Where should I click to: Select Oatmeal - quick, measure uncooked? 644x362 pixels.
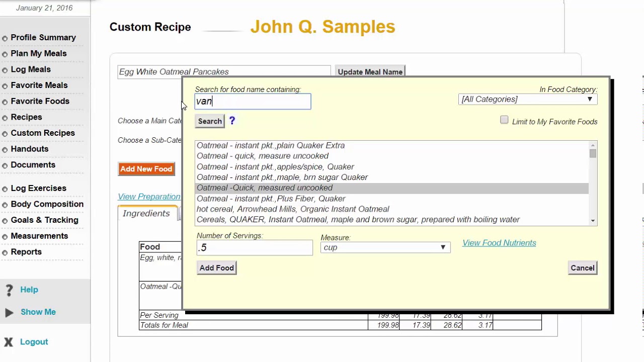[x=391, y=156]
